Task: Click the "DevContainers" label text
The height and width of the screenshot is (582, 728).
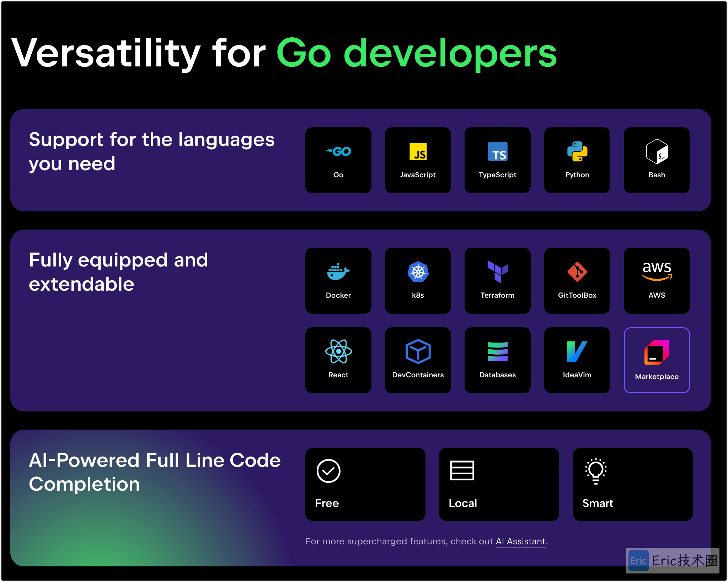Action: click(418, 375)
